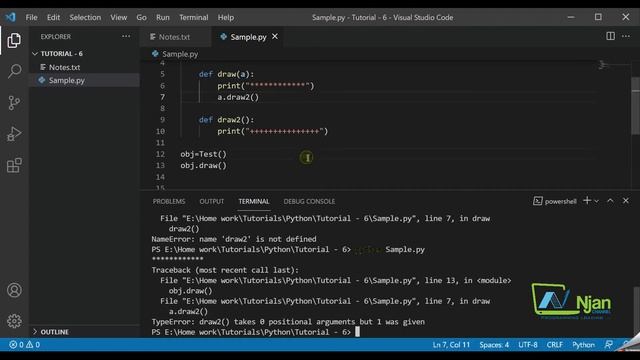This screenshot has height=360, width=640.
Task: Click the powershell terminal icon
Action: click(x=538, y=201)
